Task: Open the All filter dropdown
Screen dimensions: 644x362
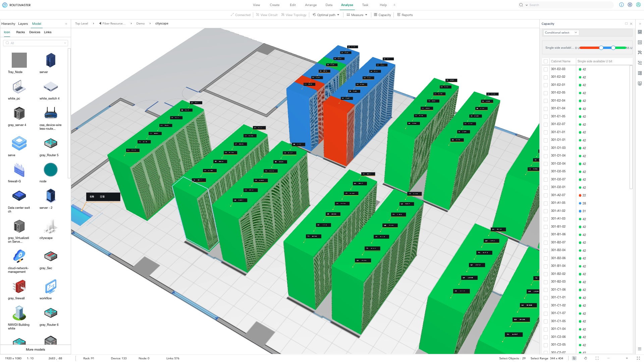Action: tap(36, 43)
